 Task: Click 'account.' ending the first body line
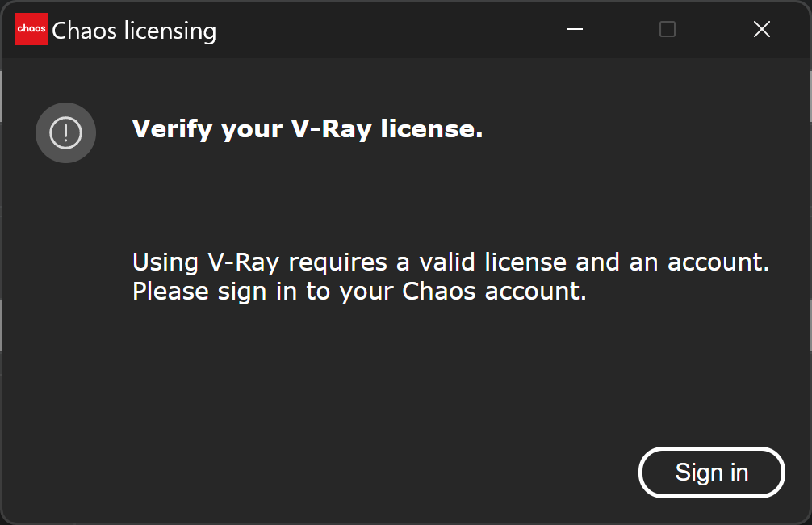tap(718, 262)
